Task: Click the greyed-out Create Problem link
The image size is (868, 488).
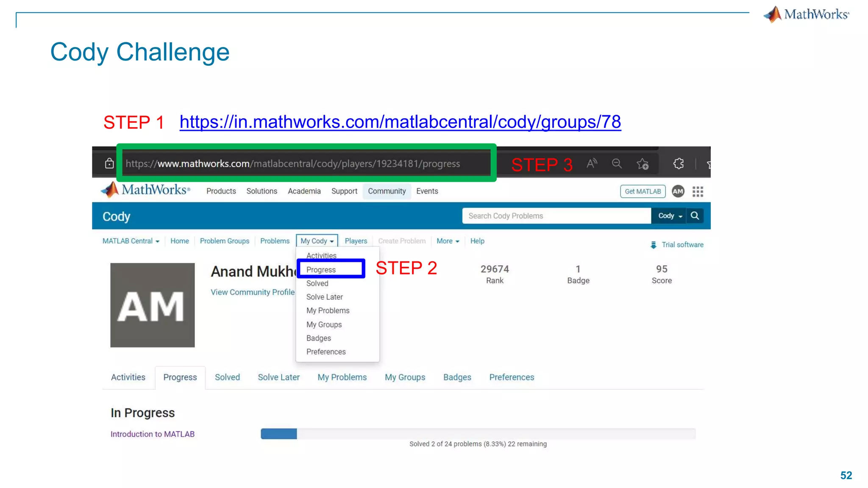Action: [402, 241]
